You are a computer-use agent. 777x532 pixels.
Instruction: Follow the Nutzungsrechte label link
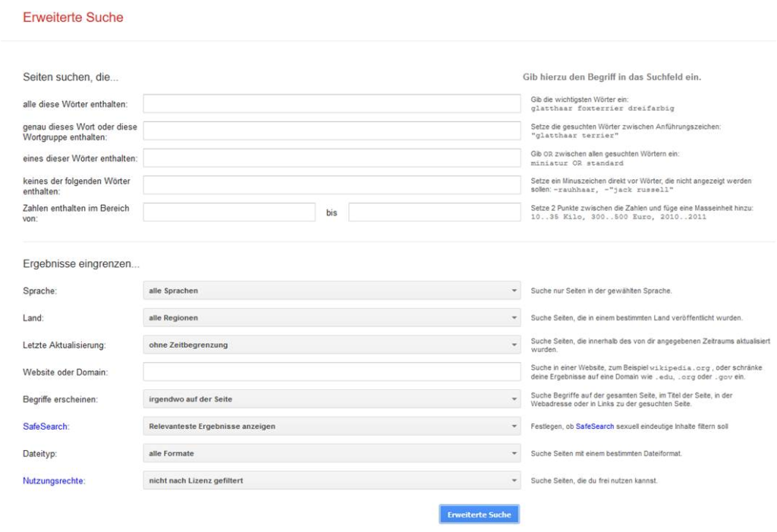click(54, 481)
